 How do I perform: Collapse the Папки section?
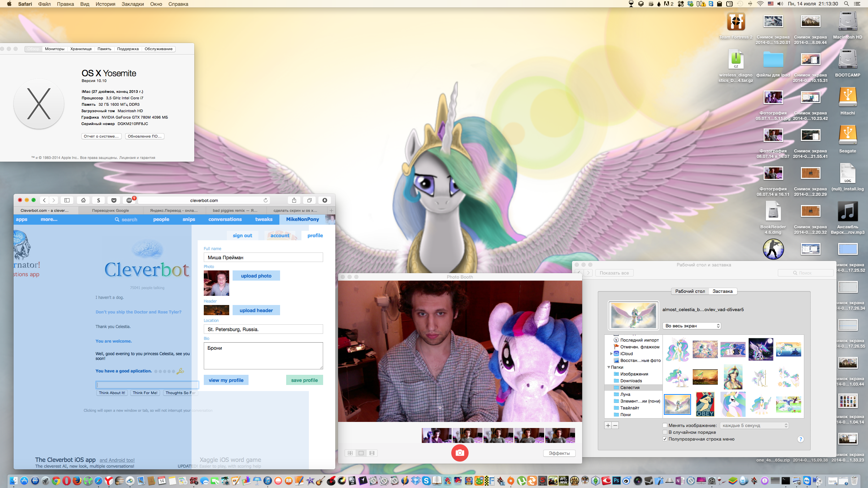point(609,367)
